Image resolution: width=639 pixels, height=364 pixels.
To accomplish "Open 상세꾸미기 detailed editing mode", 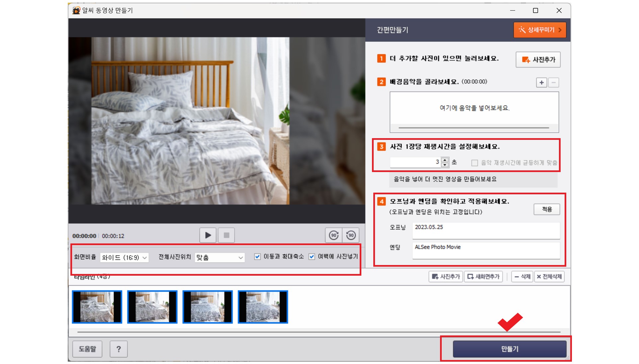I will [x=540, y=30].
